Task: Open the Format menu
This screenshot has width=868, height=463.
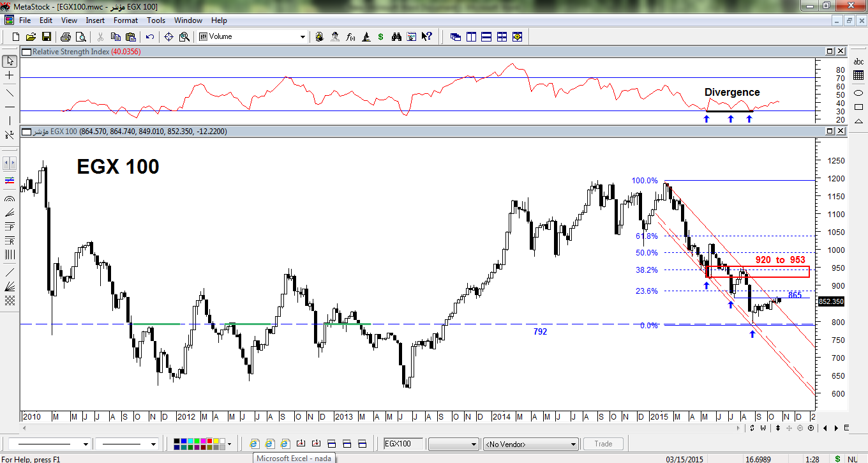Action: click(x=126, y=20)
